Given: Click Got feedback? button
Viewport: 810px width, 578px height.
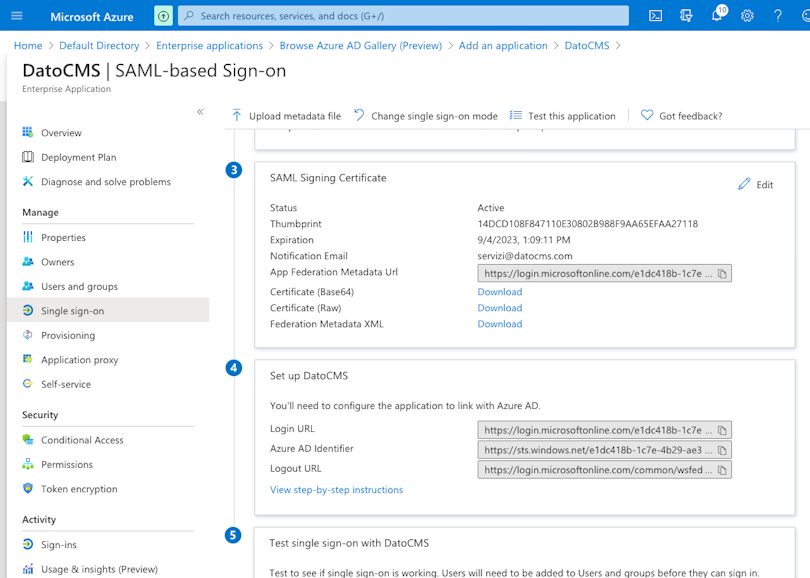Looking at the screenshot, I should pyautogui.click(x=681, y=116).
